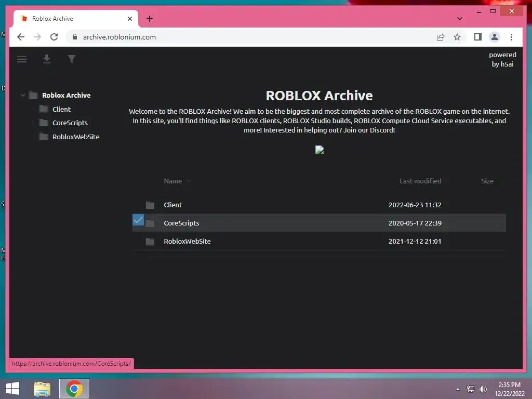Bookmark this page with star icon
Image resolution: width=532 pixels, height=399 pixels.
pyautogui.click(x=457, y=37)
